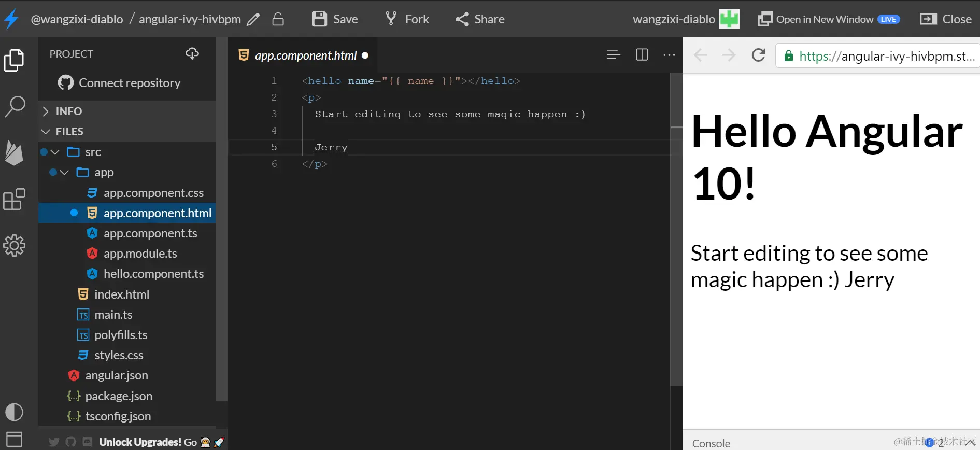
Task: Open the Search sidebar icon
Action: (x=15, y=106)
